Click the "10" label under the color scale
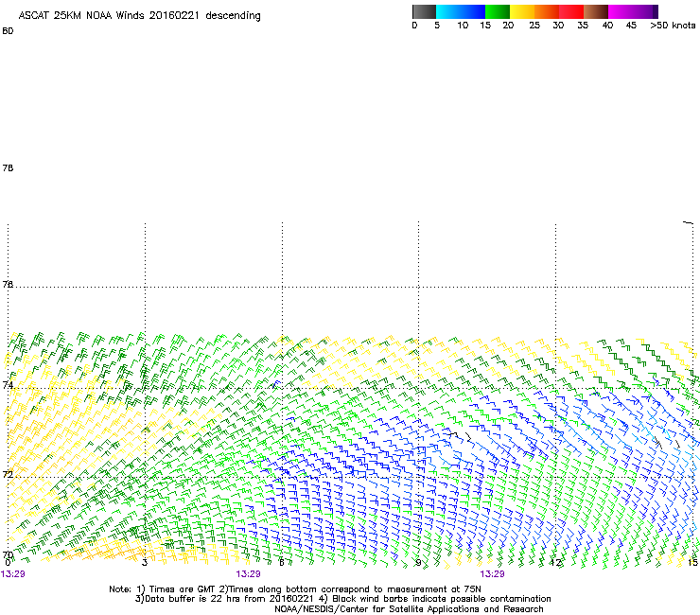The height and width of the screenshot is (615, 700). (463, 26)
